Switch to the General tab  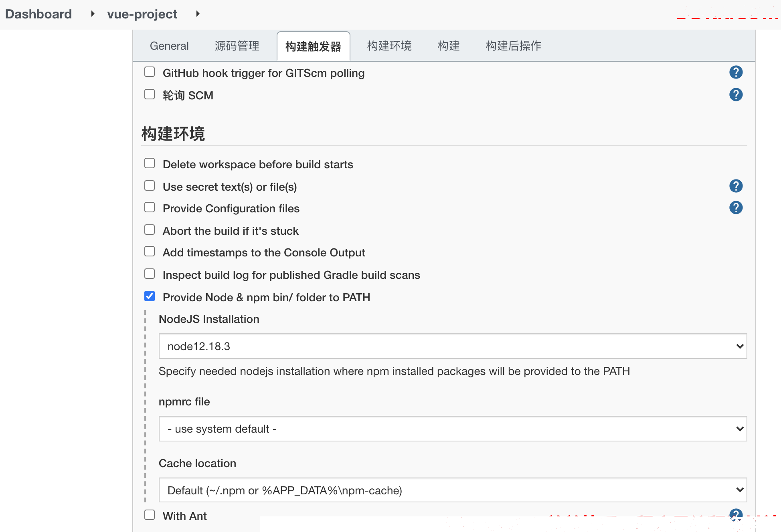169,46
